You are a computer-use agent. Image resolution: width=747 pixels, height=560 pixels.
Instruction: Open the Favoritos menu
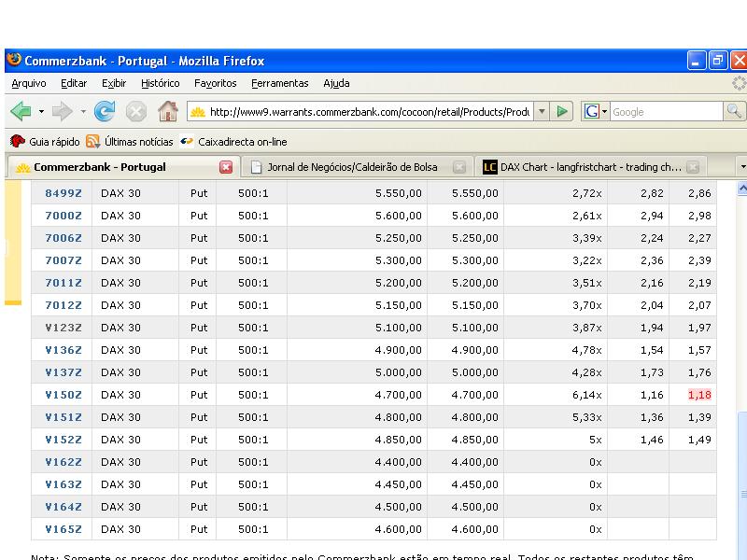(216, 83)
